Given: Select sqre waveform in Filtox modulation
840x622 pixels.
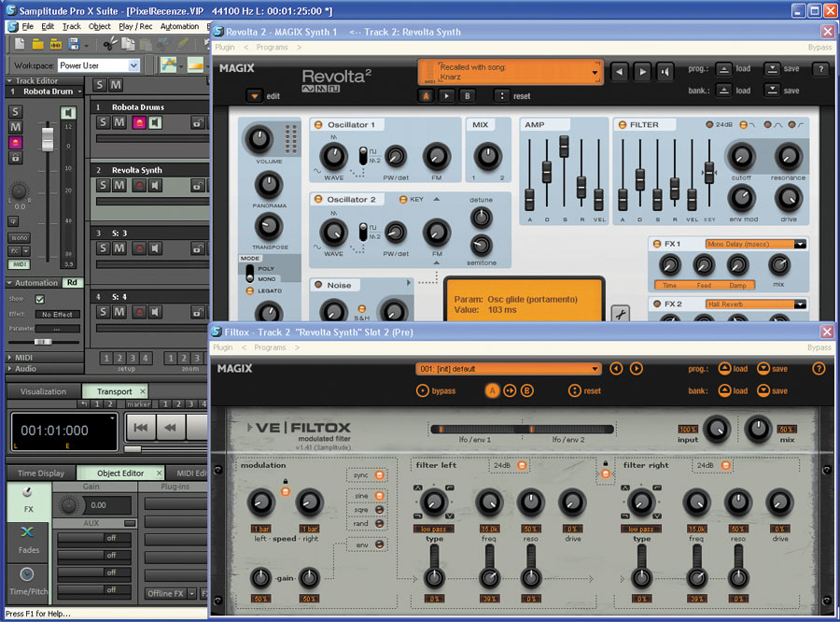Looking at the screenshot, I should click(380, 510).
